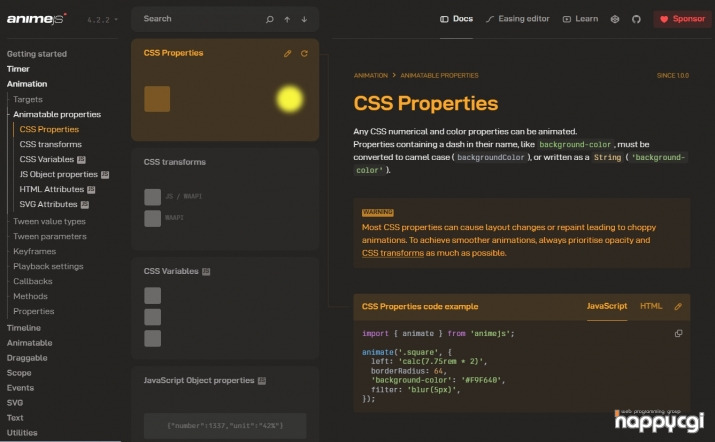Open the CSS transforms demo card
The image size is (715, 442).
coord(225,199)
